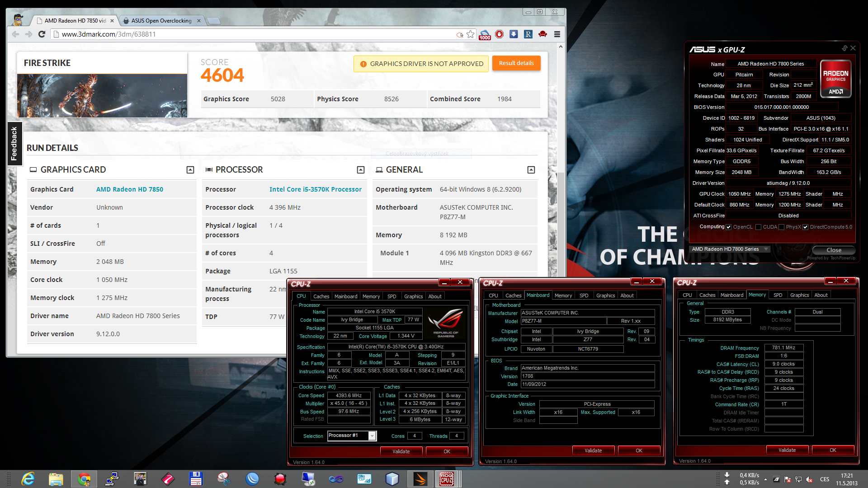Open Mainboard tab in Memory CPU-Z window
868x488 pixels.
[732, 295]
